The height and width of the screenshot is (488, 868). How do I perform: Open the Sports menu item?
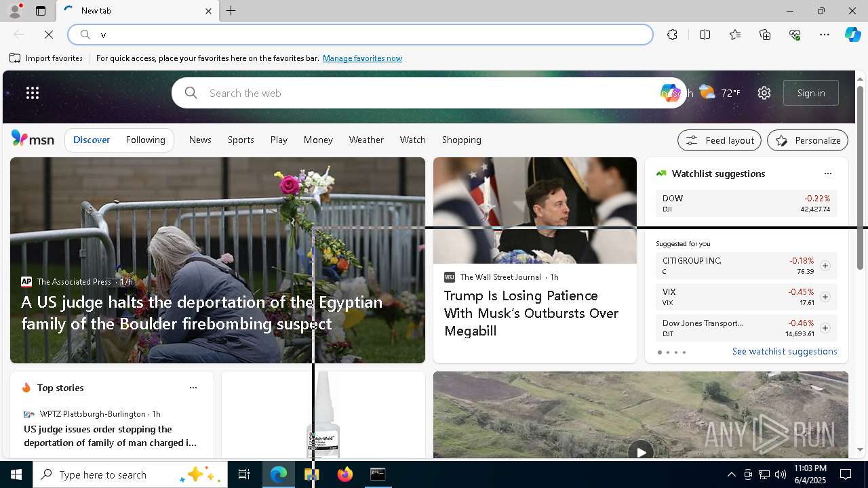tap(241, 140)
